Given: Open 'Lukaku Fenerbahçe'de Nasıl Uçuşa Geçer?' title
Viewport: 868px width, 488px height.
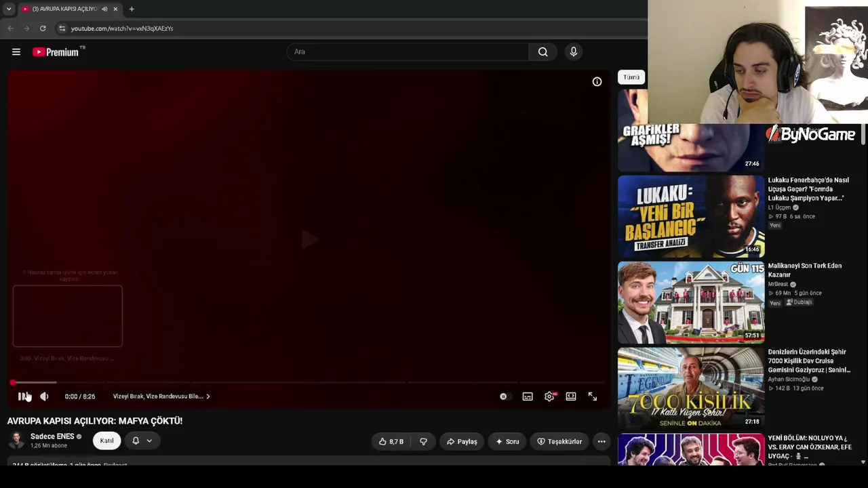Looking at the screenshot, I should (x=808, y=189).
